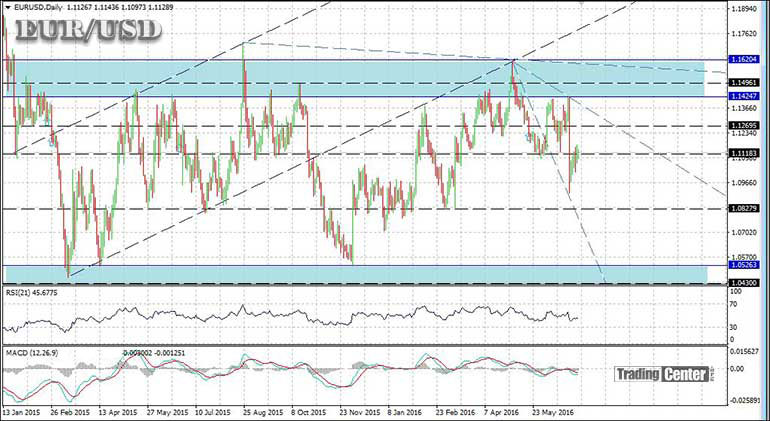Select the 1.12695 price level label
The width and height of the screenshot is (770, 421).
pyautogui.click(x=744, y=126)
